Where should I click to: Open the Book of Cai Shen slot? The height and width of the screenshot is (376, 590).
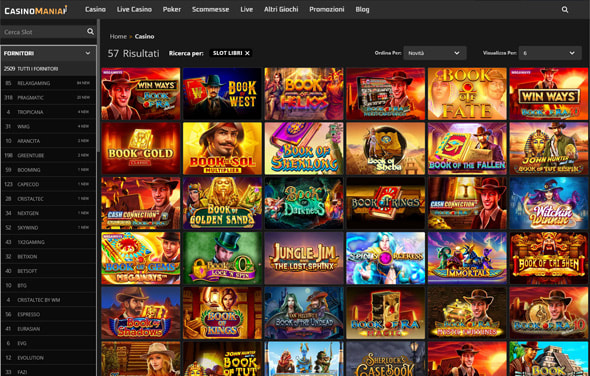pos(549,258)
